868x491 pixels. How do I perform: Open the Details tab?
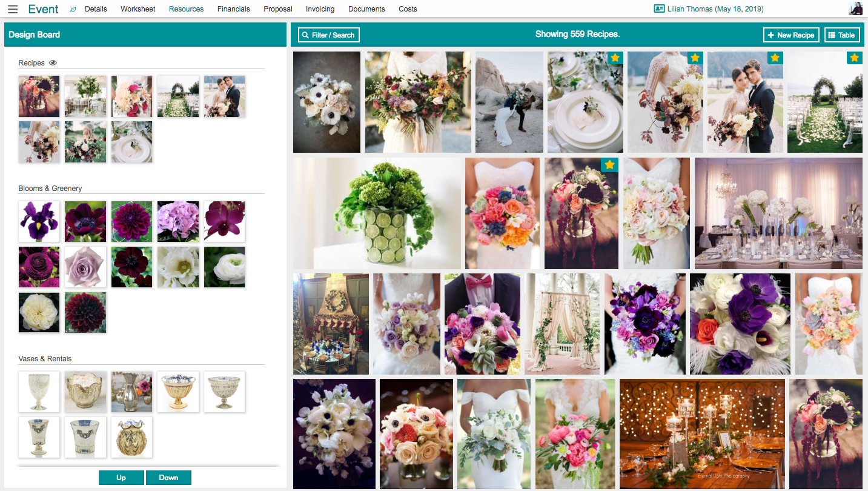pyautogui.click(x=96, y=9)
